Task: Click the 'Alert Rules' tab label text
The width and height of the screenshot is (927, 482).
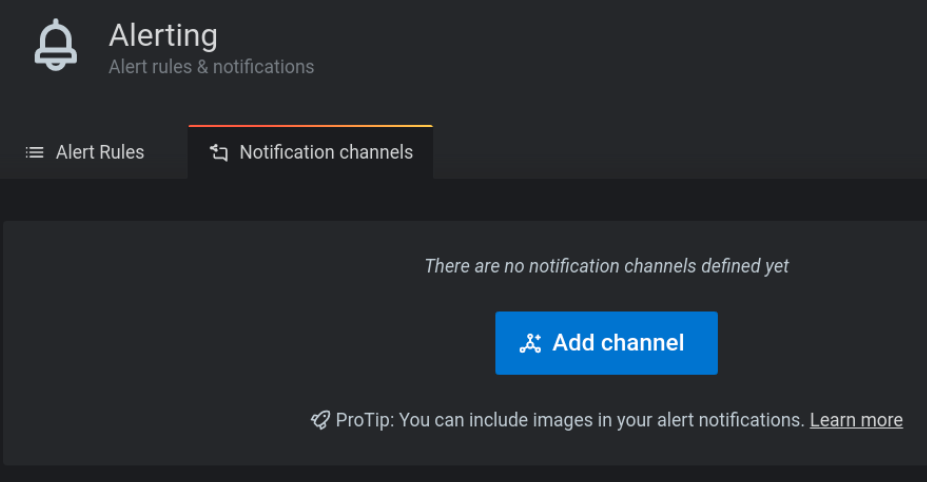Action: point(100,153)
